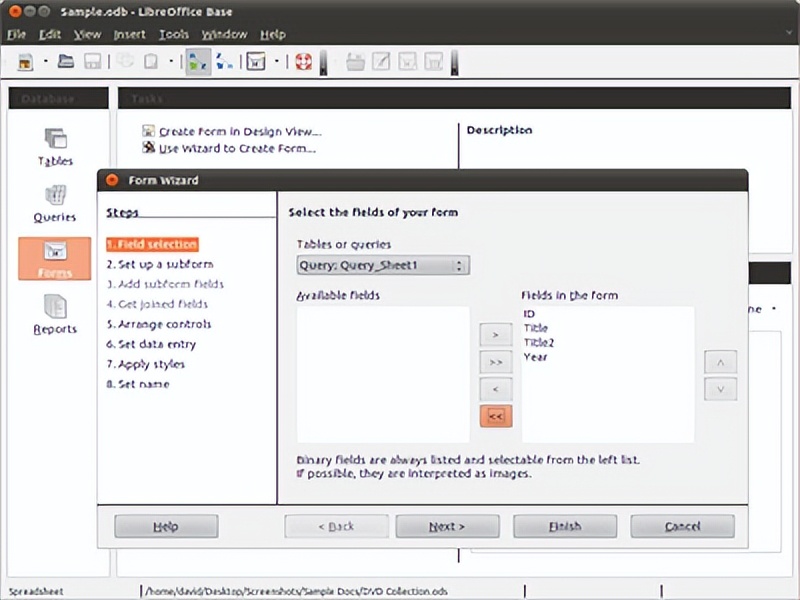Click the Save disk toolbar icon
This screenshot has width=800, height=600.
coord(92,62)
